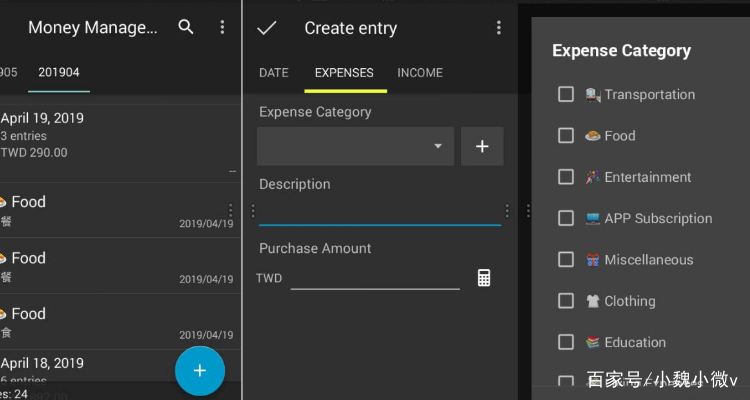Focus the Description text field
Viewport: 750px width, 400px height.
point(380,211)
